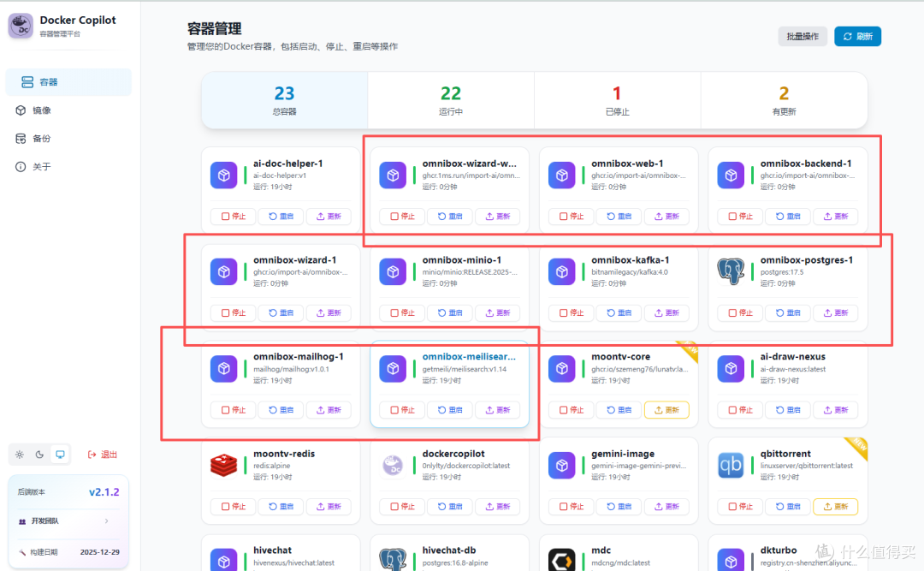Click ai-draw-nexus container cube icon
The height and width of the screenshot is (571, 924).
pyautogui.click(x=731, y=369)
